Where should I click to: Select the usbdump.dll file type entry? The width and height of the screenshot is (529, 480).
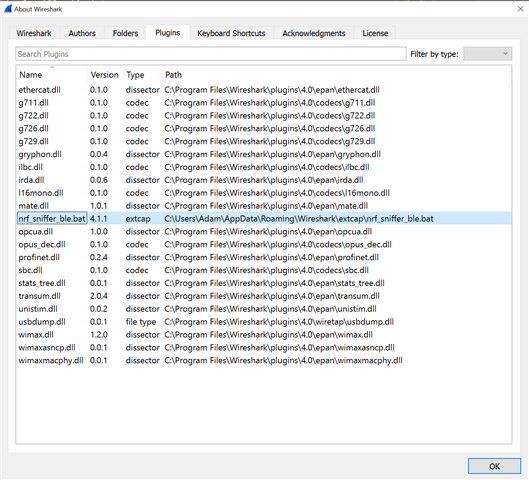264,322
